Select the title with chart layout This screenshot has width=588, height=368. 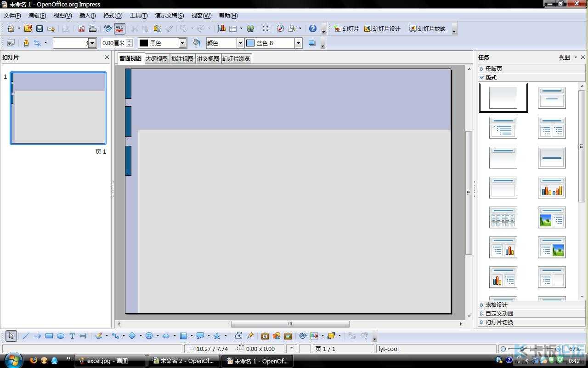(552, 187)
